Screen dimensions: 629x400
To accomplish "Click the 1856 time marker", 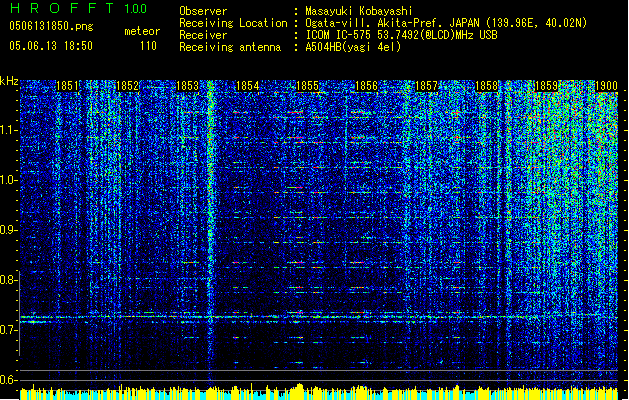I will (366, 86).
